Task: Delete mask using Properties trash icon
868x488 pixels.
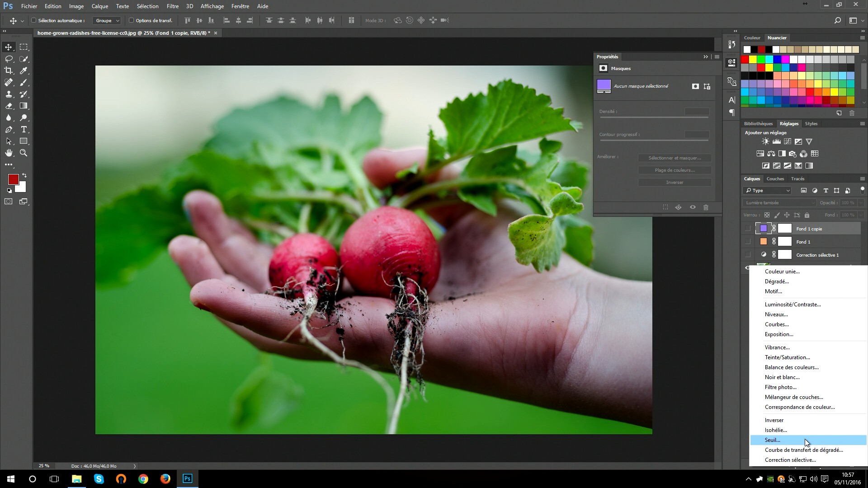Action: pyautogui.click(x=706, y=207)
